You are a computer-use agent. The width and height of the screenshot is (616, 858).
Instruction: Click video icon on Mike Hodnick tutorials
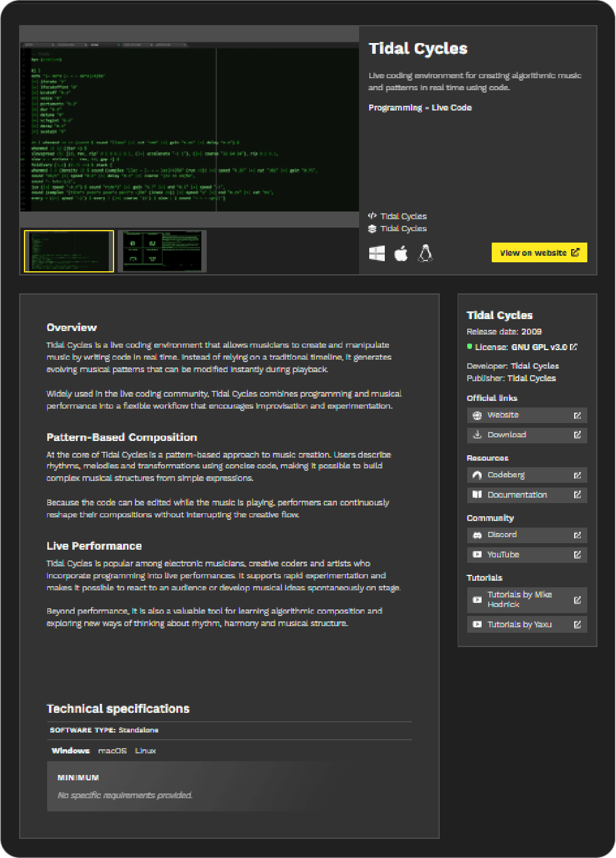pos(477,600)
